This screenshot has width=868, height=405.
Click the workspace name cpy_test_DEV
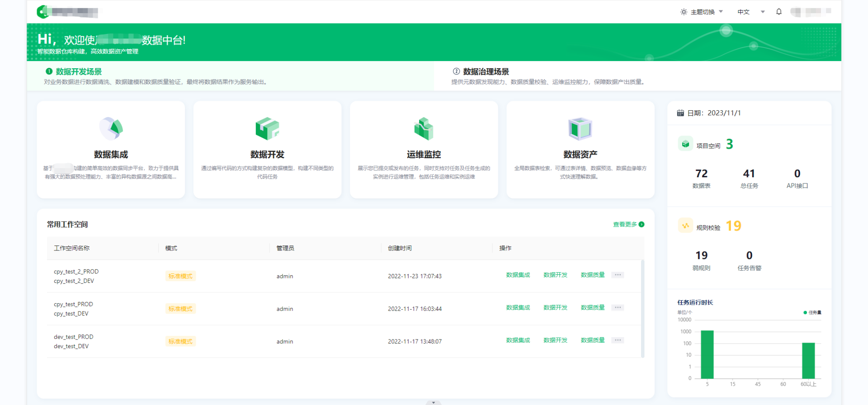point(71,314)
